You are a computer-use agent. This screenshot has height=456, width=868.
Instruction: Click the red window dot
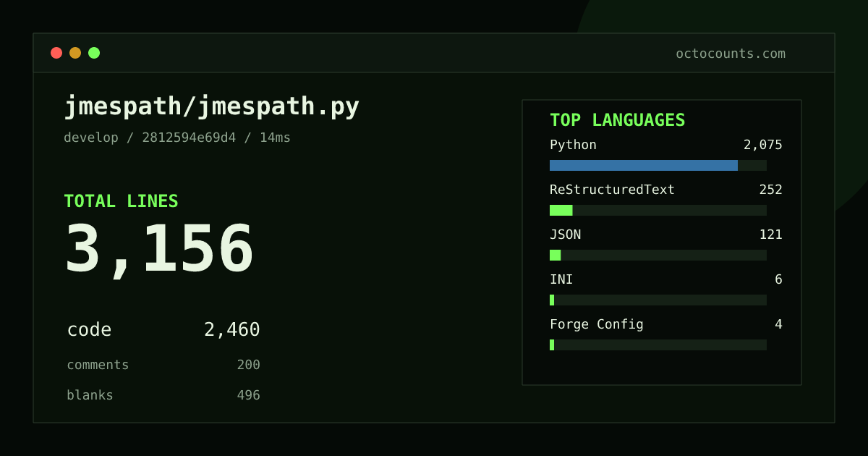tap(56, 53)
